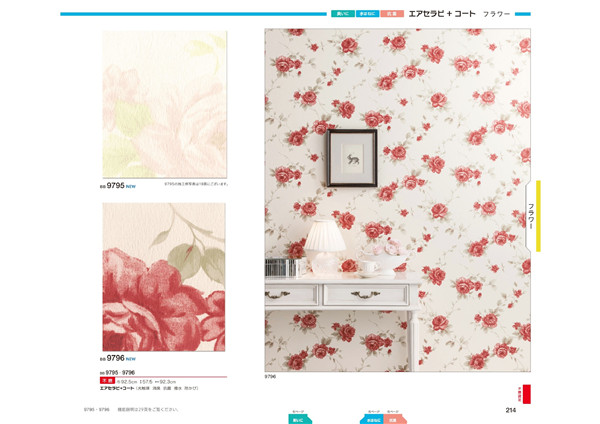600x424 pixels.
Task: Select the yellow フラワー side index tab
Action: click(534, 216)
